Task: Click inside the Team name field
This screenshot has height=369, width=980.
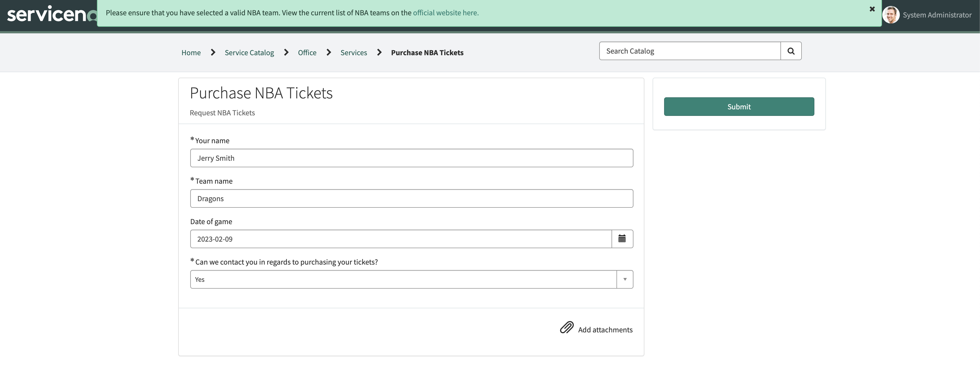Action: (411, 198)
